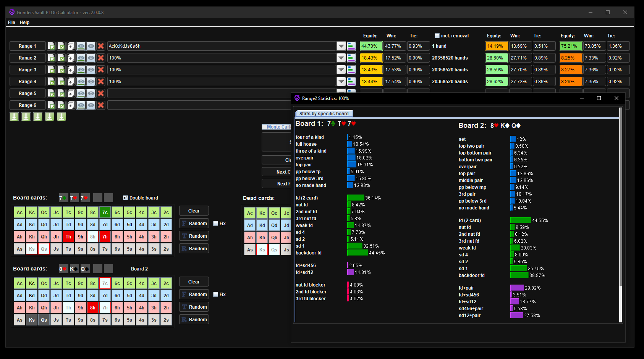Click the flop Random button for first board
644x359 pixels.
point(194,224)
